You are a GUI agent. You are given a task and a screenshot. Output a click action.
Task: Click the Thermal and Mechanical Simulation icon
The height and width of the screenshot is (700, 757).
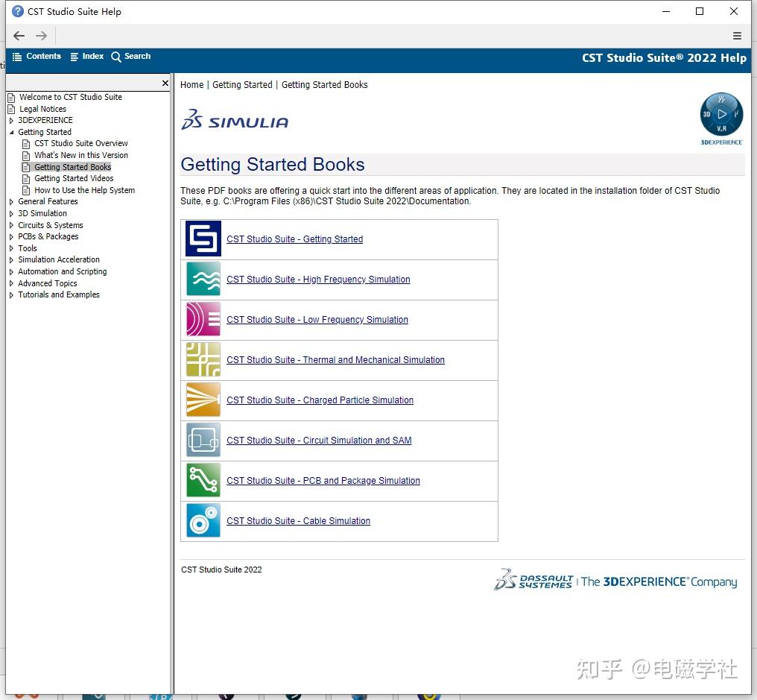202,359
